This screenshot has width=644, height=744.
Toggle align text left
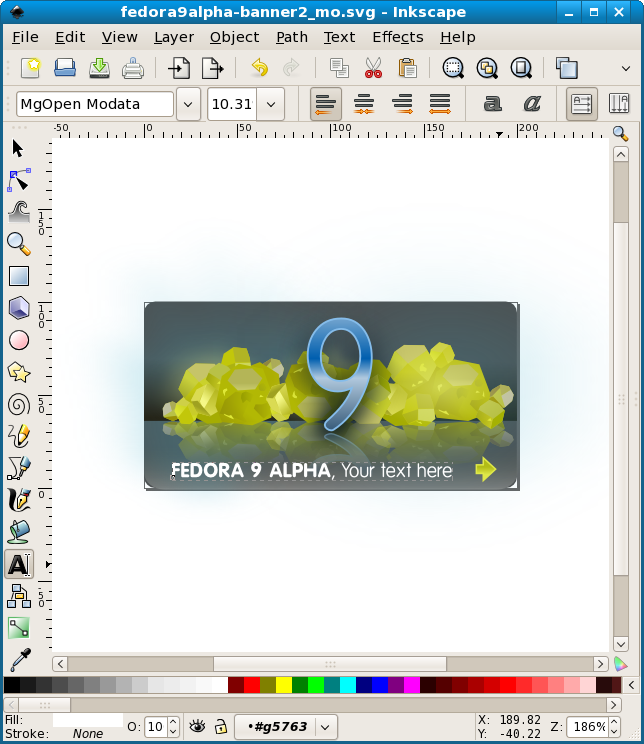[326, 104]
